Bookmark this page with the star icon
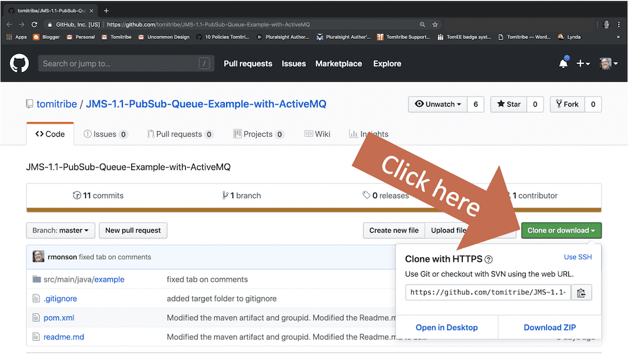Viewport: 628px width, 364px height. pyautogui.click(x=435, y=24)
